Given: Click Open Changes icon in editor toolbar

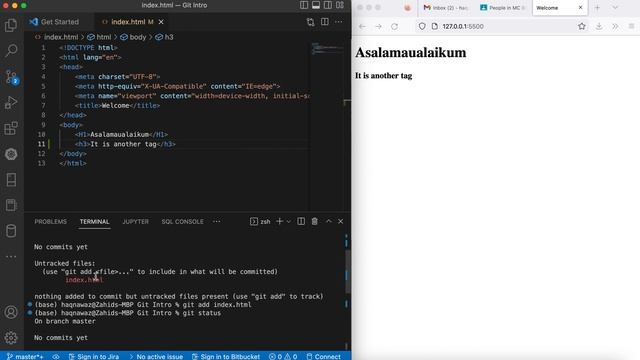Looking at the screenshot, I should [x=311, y=22].
